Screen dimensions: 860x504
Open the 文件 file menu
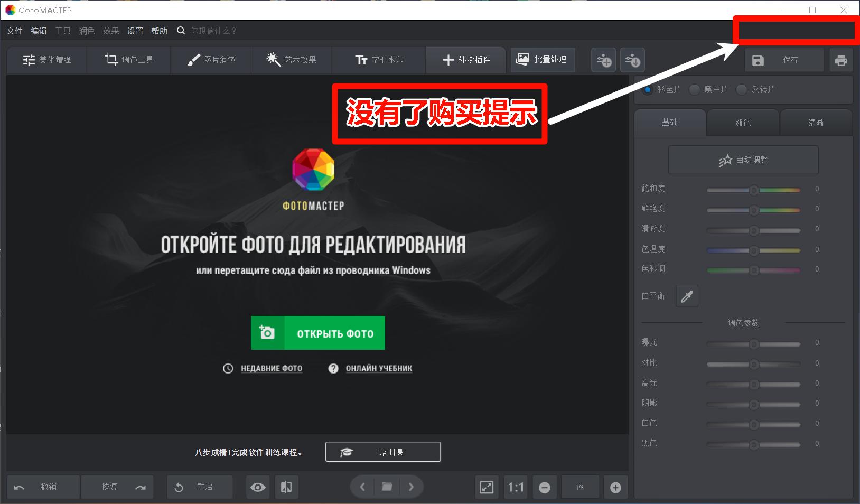tap(14, 31)
